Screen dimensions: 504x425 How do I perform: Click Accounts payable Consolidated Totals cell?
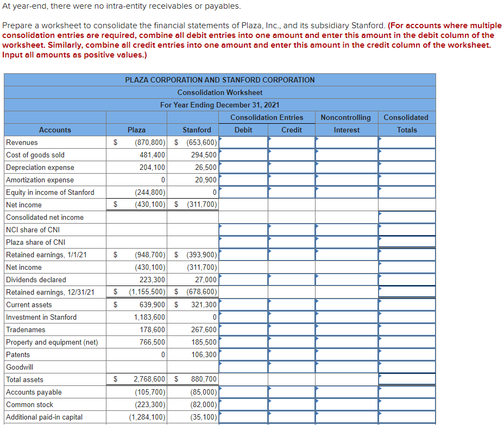[407, 392]
